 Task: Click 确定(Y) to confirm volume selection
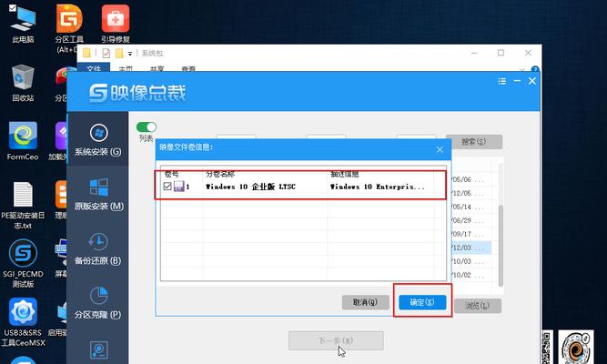click(422, 302)
